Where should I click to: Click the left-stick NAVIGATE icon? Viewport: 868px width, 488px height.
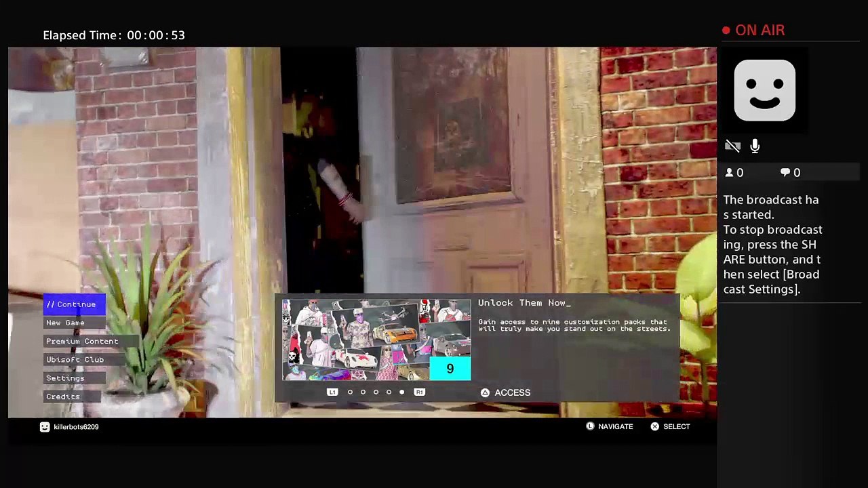click(590, 426)
